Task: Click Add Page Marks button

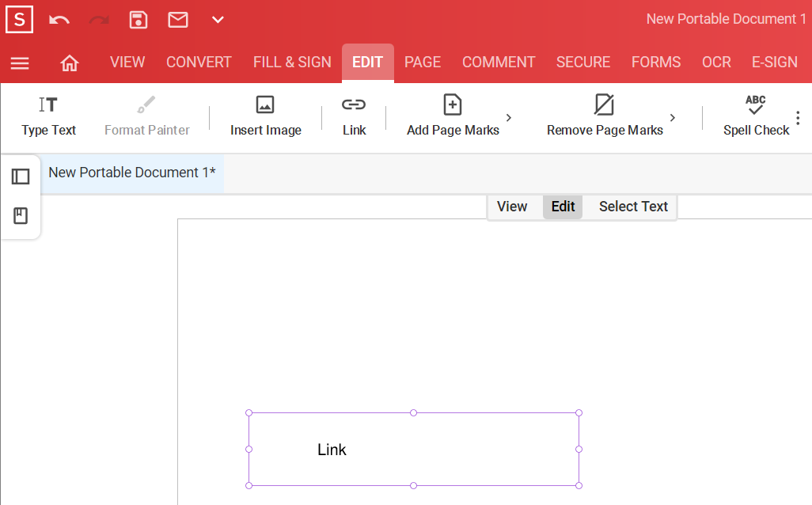Action: pyautogui.click(x=453, y=116)
